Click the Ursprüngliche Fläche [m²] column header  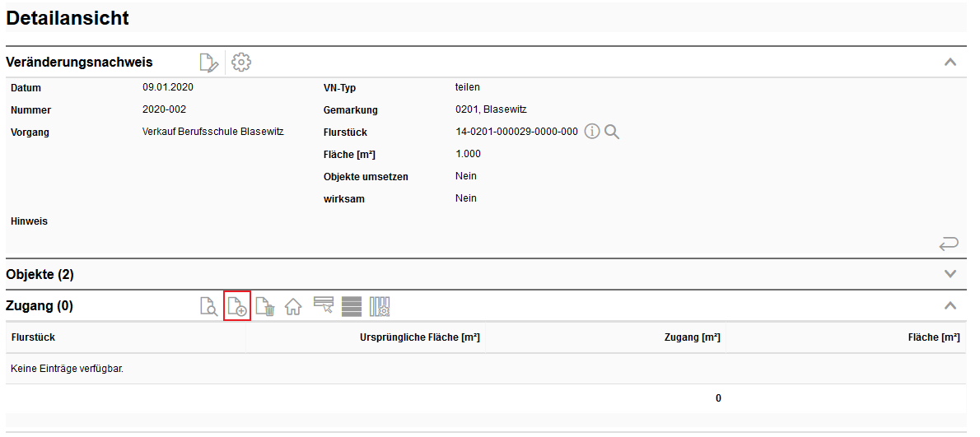(x=419, y=337)
